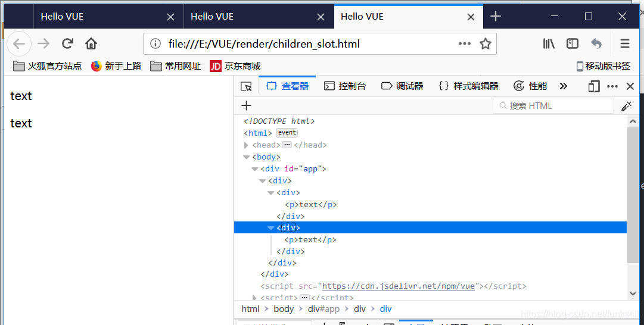Open the cdn.jsdelivr.net vue script link

coord(399,286)
